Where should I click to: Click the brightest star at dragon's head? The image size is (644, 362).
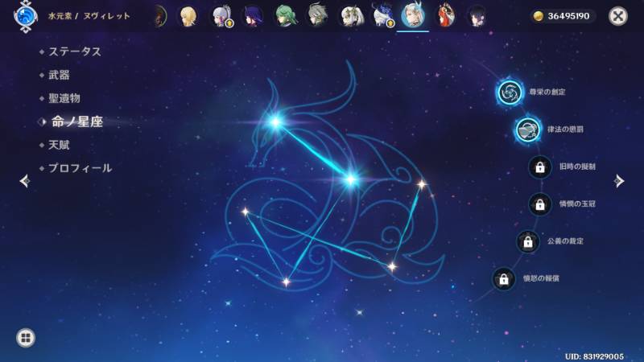(x=275, y=122)
